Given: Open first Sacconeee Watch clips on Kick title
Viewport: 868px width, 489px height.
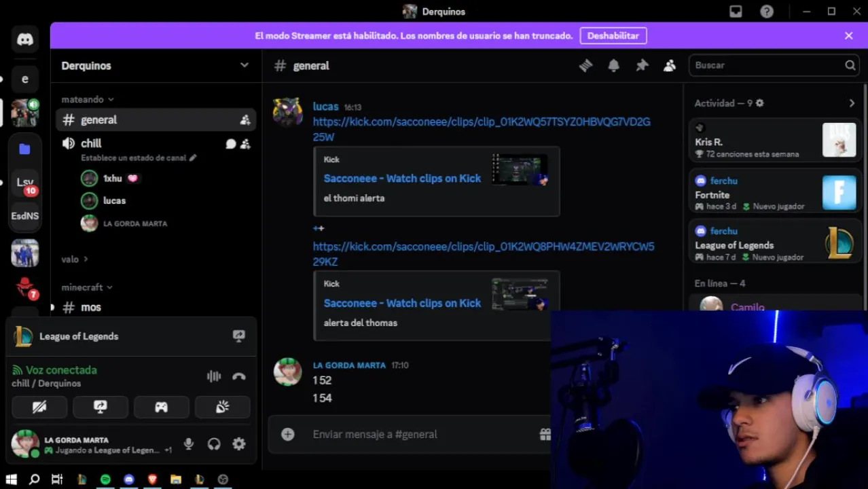Looking at the screenshot, I should click(x=402, y=179).
